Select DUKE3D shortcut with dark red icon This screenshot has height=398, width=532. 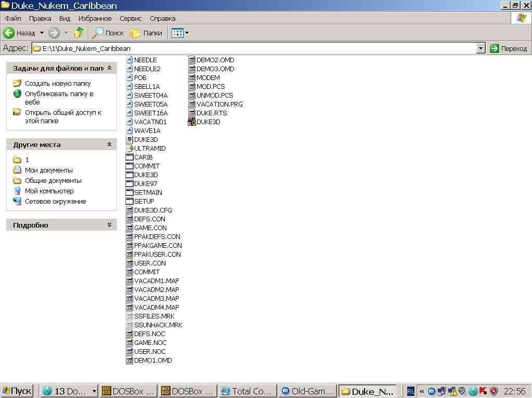[x=192, y=122]
